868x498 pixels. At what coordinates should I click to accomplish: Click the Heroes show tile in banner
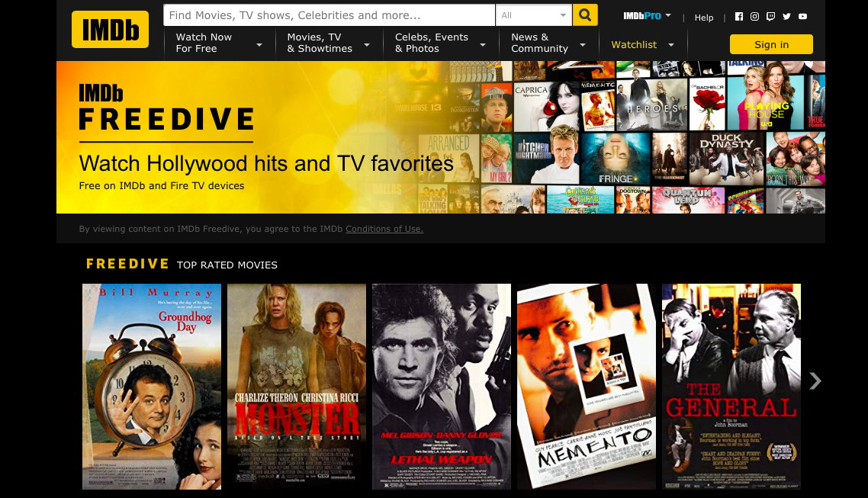[651, 105]
